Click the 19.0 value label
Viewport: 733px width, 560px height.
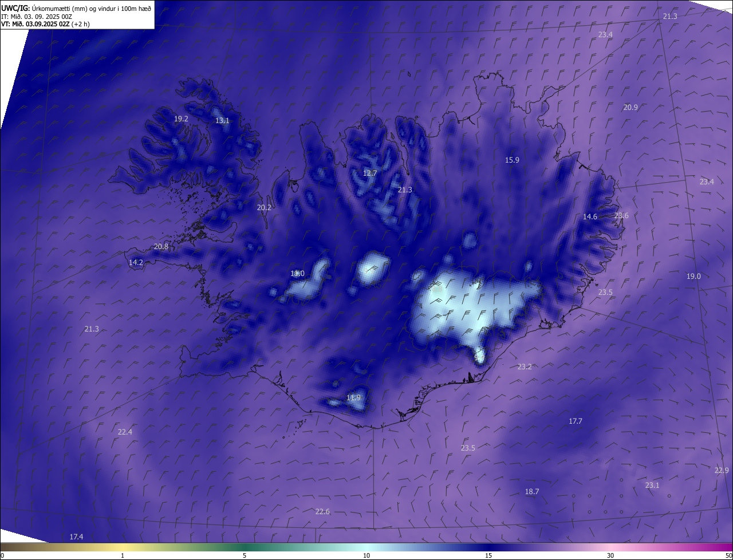click(693, 277)
